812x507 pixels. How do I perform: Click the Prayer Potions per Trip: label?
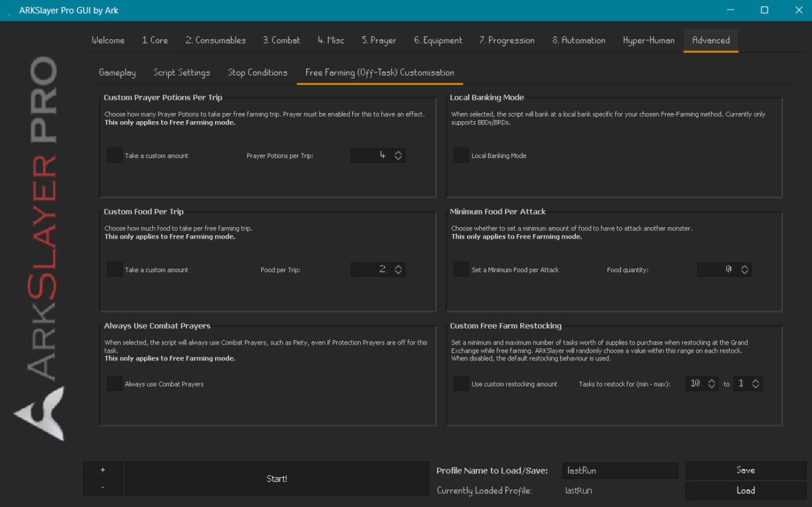click(280, 156)
